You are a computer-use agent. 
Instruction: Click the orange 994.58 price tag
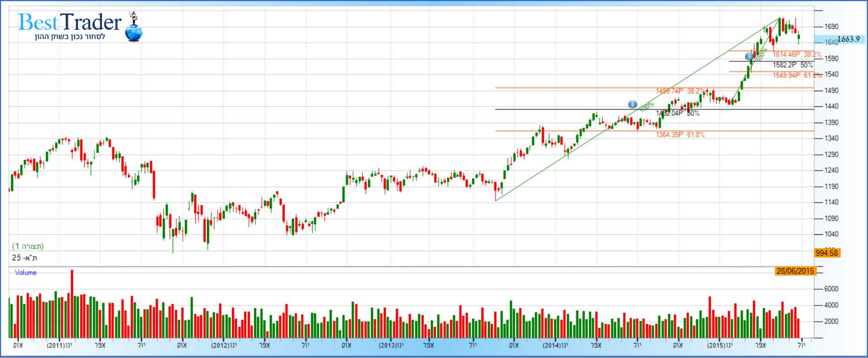[x=826, y=253]
